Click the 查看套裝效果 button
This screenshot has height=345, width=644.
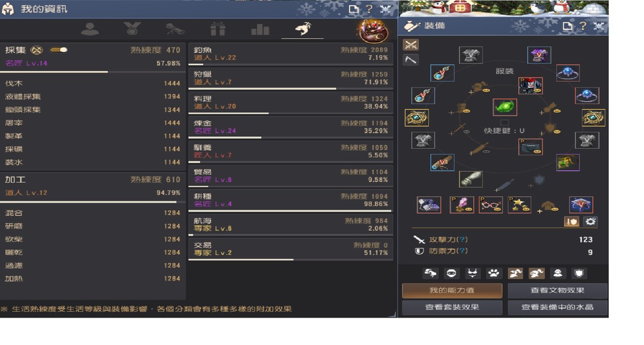[x=452, y=307]
